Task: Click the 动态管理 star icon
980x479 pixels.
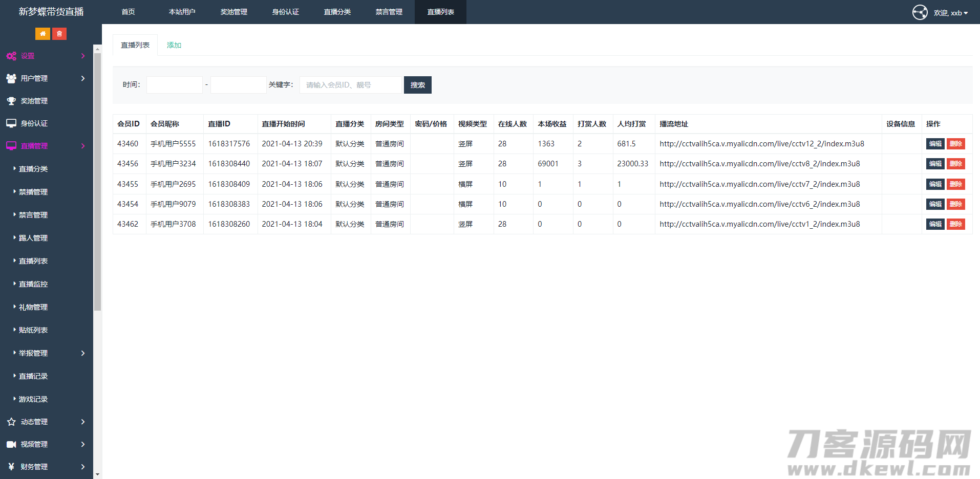Action: tap(11, 421)
